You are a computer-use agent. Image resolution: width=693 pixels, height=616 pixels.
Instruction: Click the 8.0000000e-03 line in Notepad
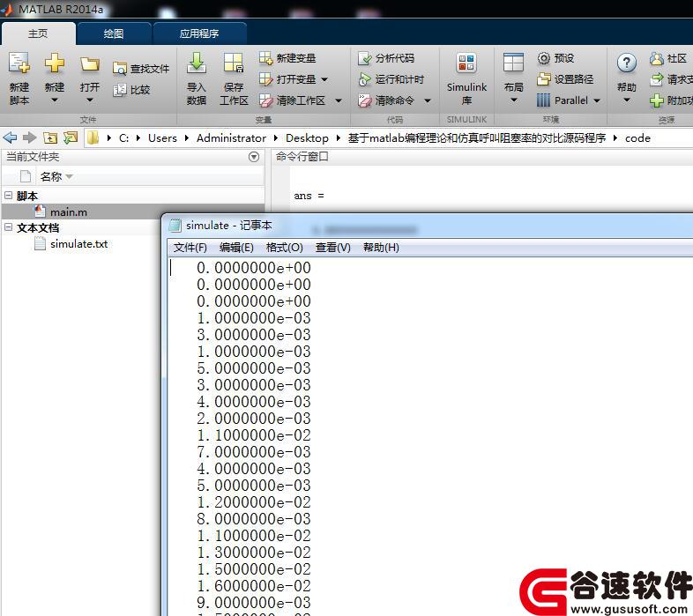[254, 519]
